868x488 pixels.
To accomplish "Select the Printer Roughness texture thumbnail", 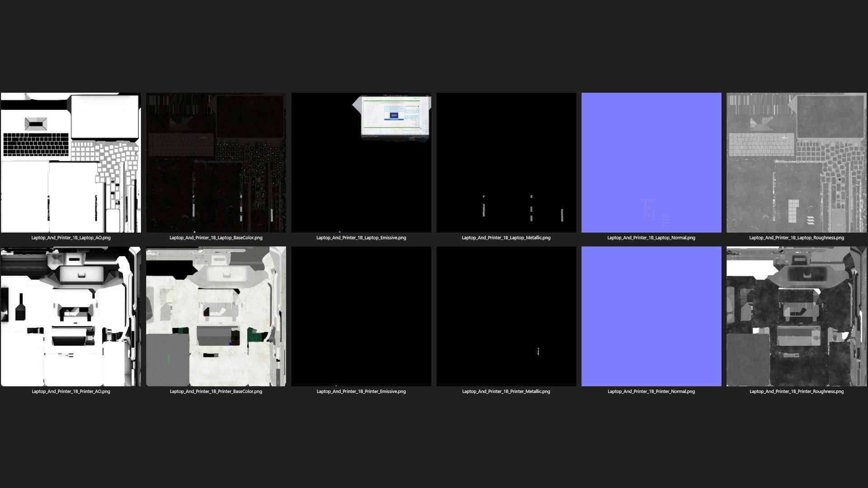I will 797,316.
